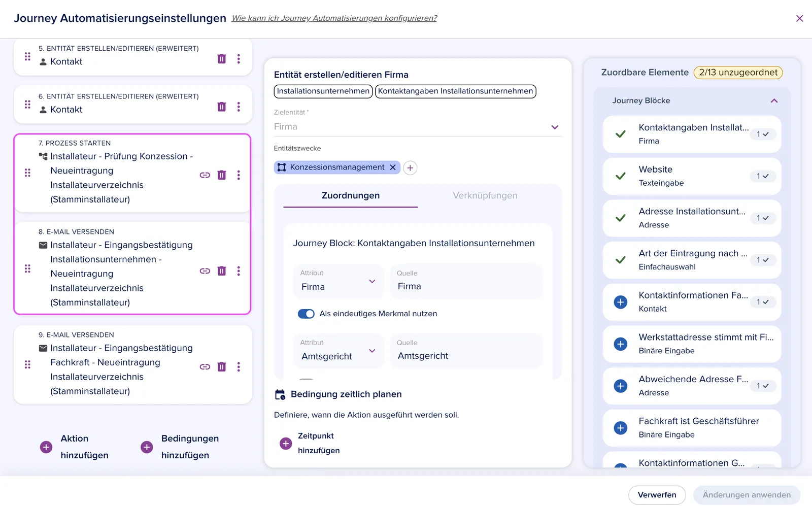
Task: Delete step 6 Kontakt action
Action: [222, 107]
